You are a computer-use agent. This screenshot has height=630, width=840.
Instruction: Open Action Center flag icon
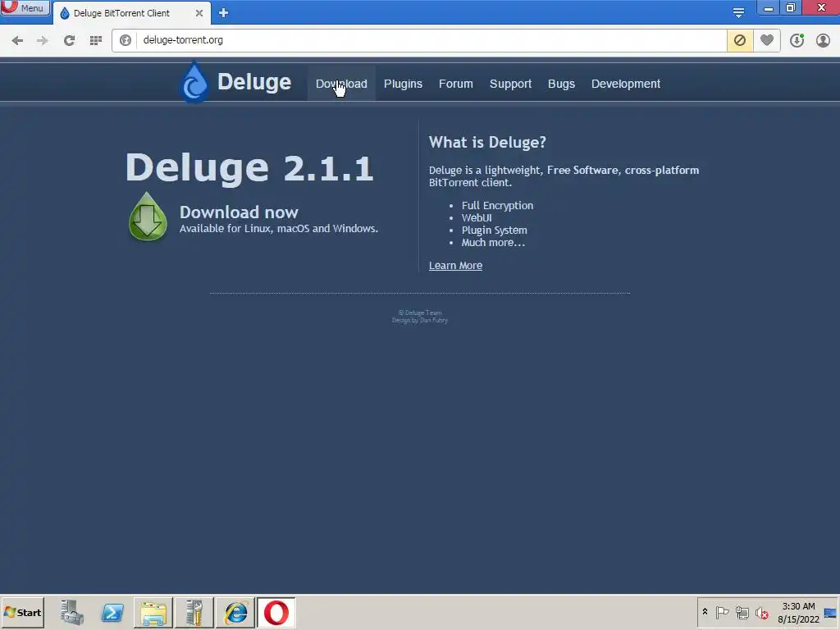[x=722, y=612]
